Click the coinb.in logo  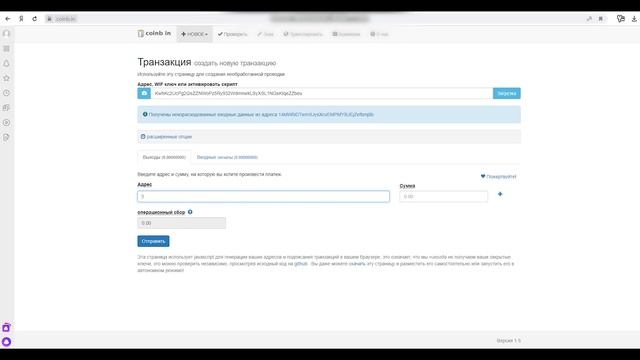pos(154,33)
